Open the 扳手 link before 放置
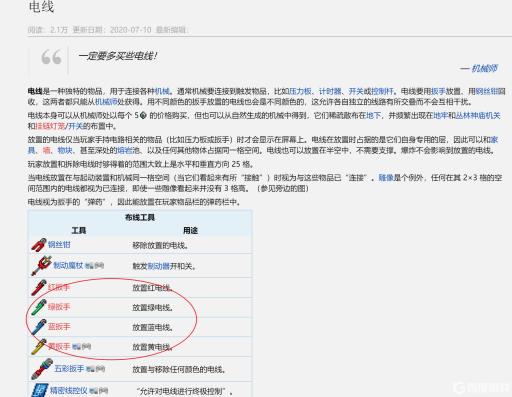The width and height of the screenshot is (512, 397). (x=438, y=91)
